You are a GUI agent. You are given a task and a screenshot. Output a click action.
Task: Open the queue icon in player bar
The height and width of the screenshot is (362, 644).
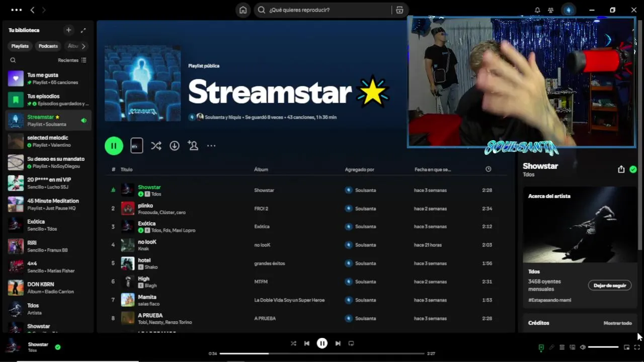tap(562, 347)
